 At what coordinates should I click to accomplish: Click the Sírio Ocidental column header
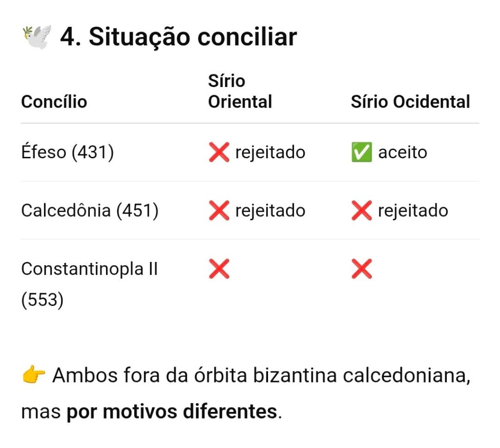(410, 102)
